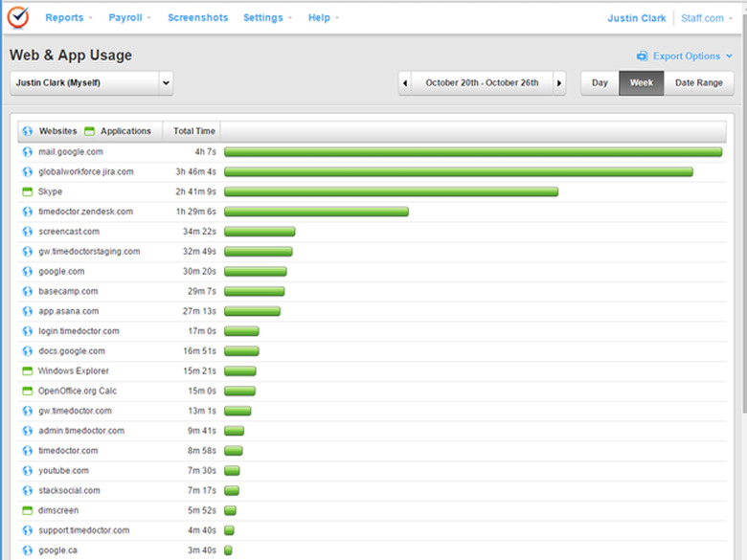Click the globe icon beside basecamp.com
The image size is (747, 560).
(x=28, y=291)
